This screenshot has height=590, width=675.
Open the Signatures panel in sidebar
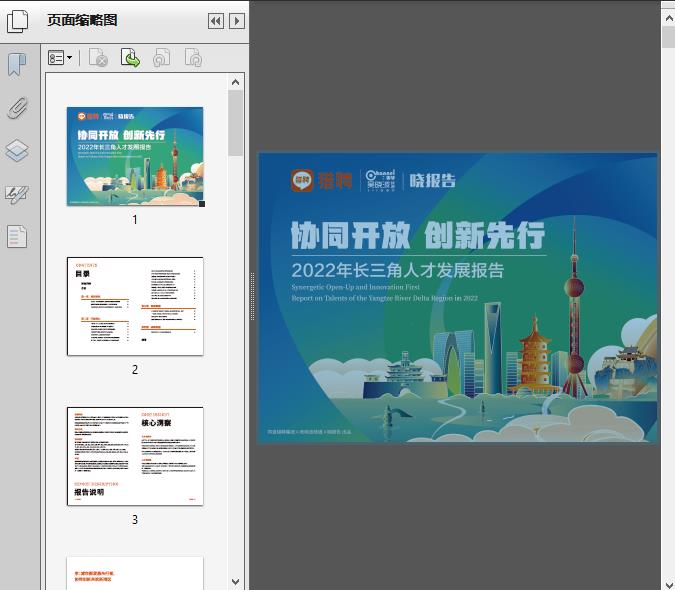tap(17, 195)
